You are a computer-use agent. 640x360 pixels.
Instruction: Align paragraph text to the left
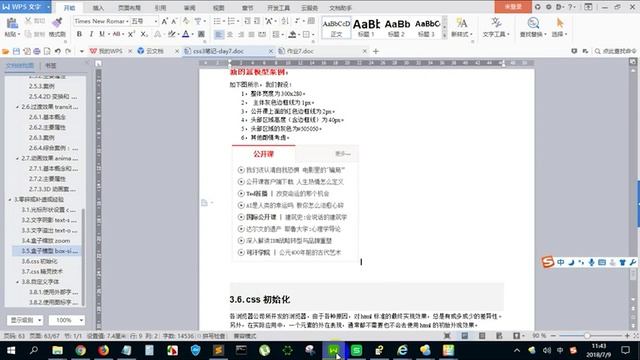click(219, 35)
